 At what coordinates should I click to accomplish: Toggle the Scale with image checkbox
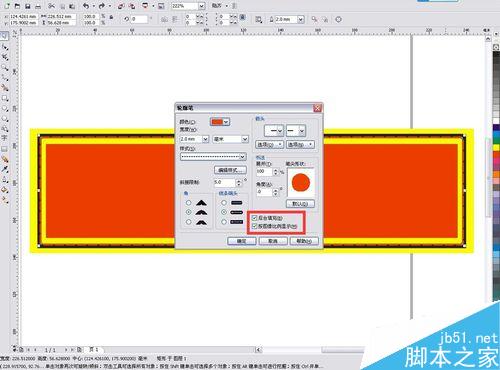[255, 226]
